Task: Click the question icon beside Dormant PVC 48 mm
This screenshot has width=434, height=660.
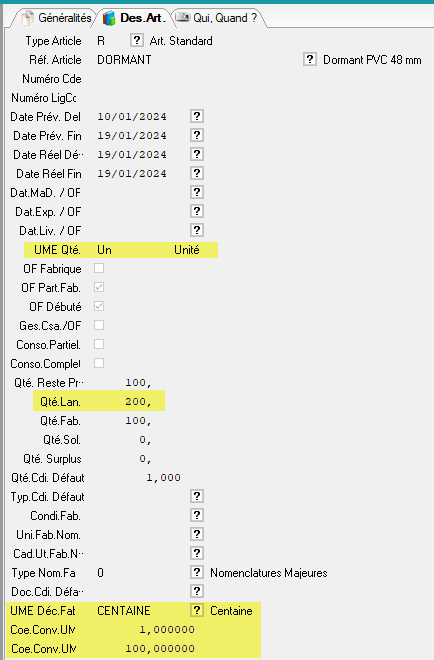Action: pos(310,59)
